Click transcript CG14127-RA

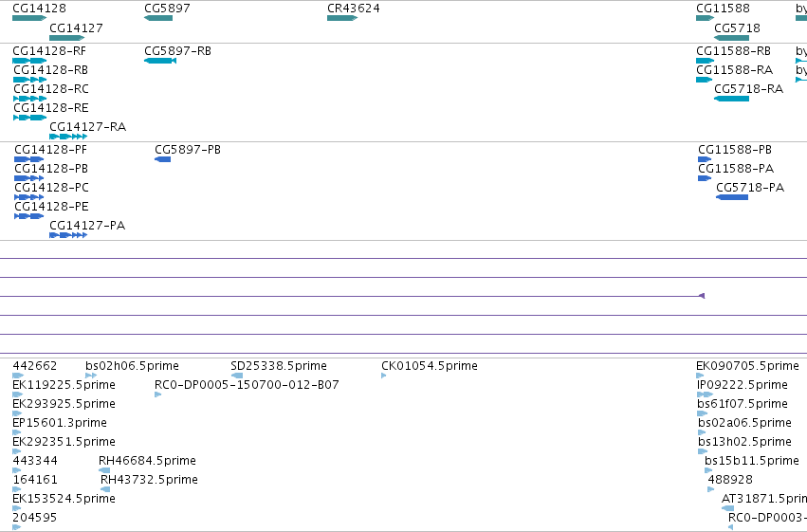[68, 137]
